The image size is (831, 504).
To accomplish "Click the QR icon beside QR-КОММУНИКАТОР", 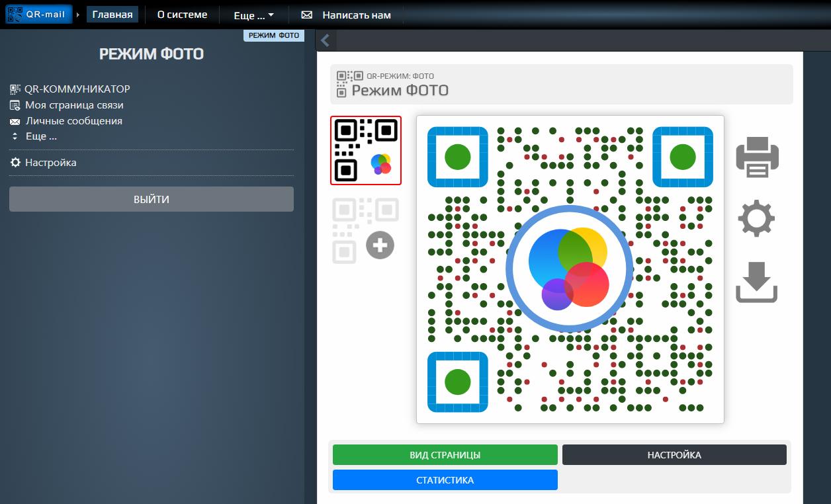I will click(15, 89).
